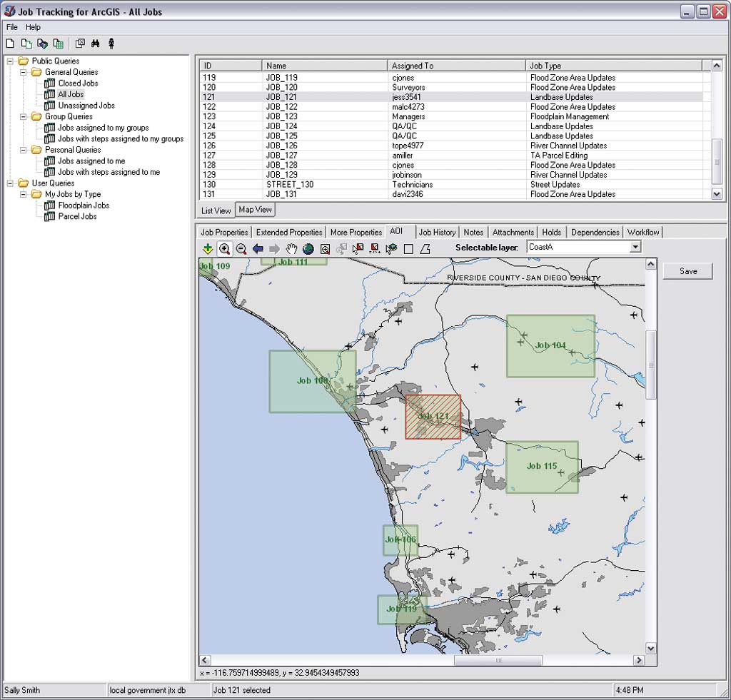Select the Zoom Out map tool
The image size is (731, 700).
click(x=241, y=249)
